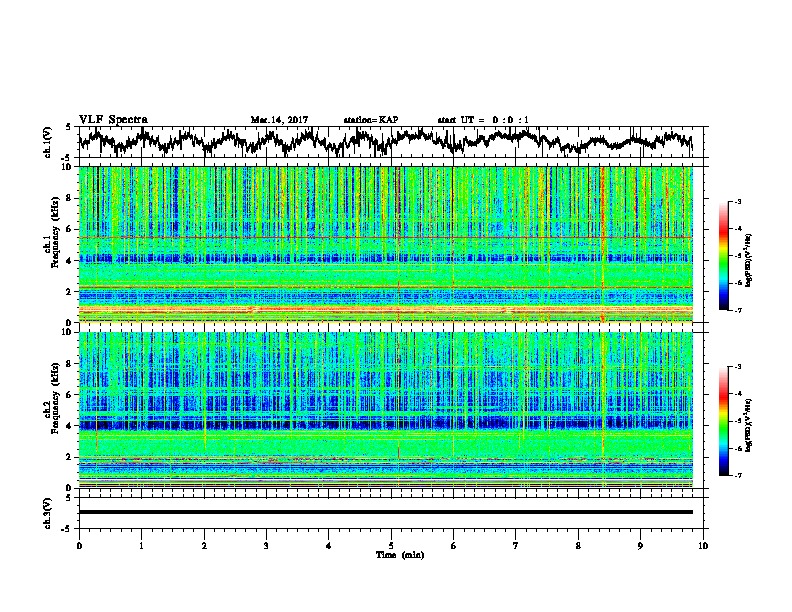The height and width of the screenshot is (612, 792).
Task: Click the ch.1 frequency axis '8' tick label
Action: click(x=70, y=198)
